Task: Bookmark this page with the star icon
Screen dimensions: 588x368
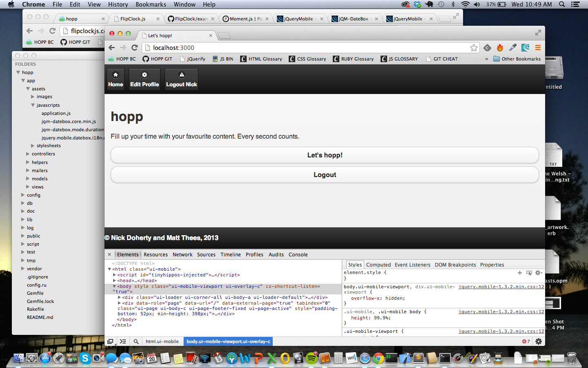Action: [474, 48]
